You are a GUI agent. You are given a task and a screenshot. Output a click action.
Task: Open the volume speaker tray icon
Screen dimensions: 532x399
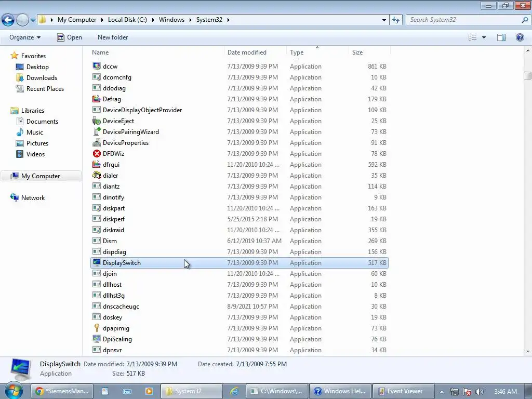click(479, 392)
